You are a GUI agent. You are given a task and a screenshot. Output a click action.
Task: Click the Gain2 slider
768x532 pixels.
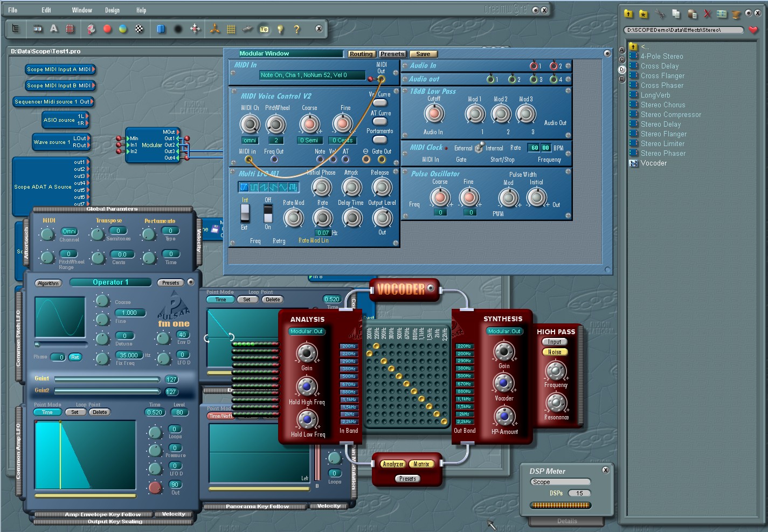pyautogui.click(x=107, y=391)
